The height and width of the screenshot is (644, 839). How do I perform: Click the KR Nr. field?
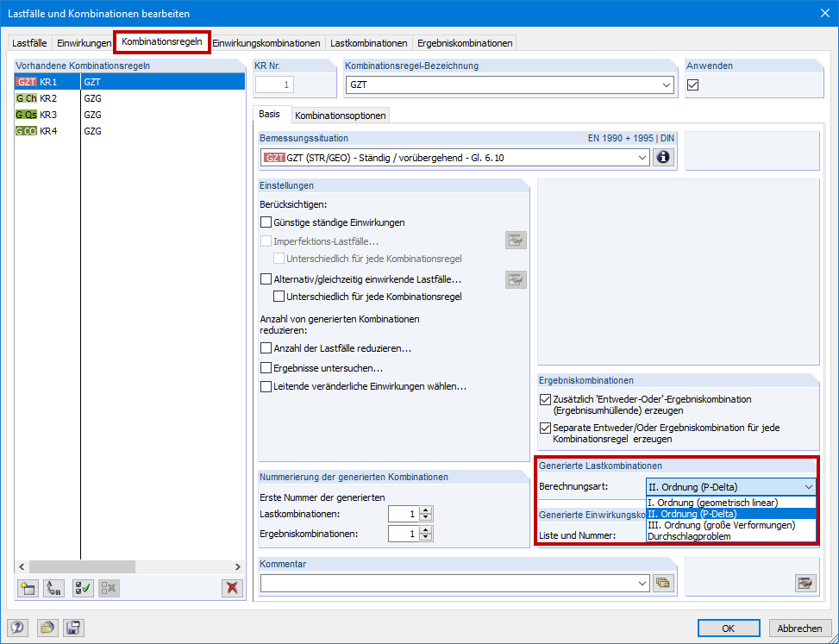pyautogui.click(x=274, y=85)
